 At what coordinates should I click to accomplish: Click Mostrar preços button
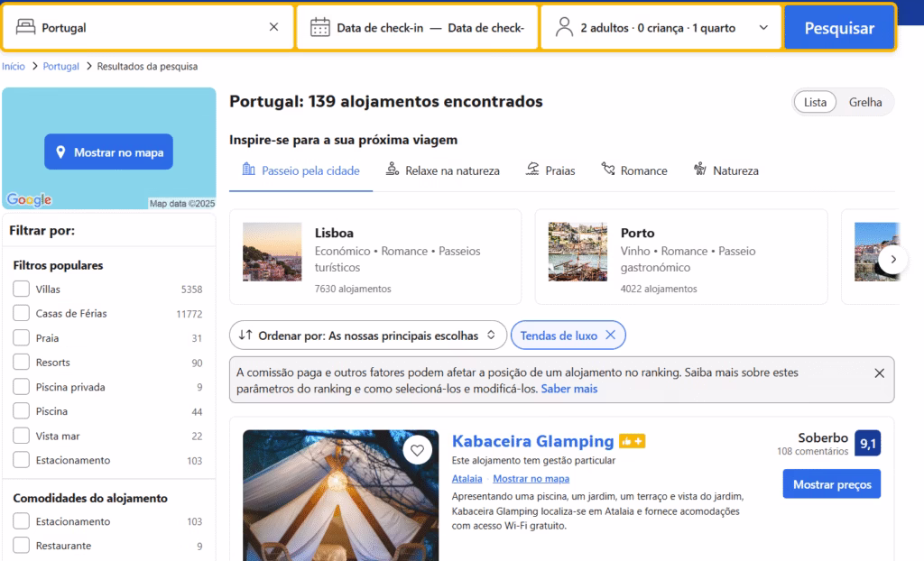[831, 483]
